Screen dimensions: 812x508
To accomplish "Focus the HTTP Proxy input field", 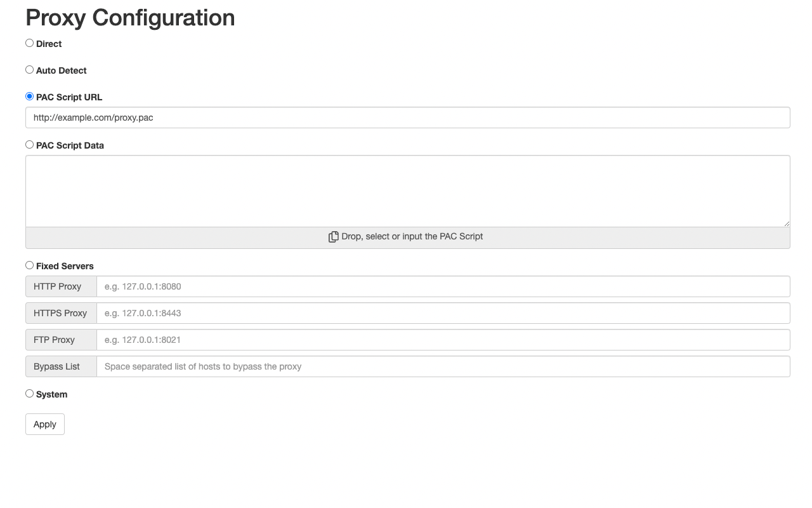I will coord(443,286).
